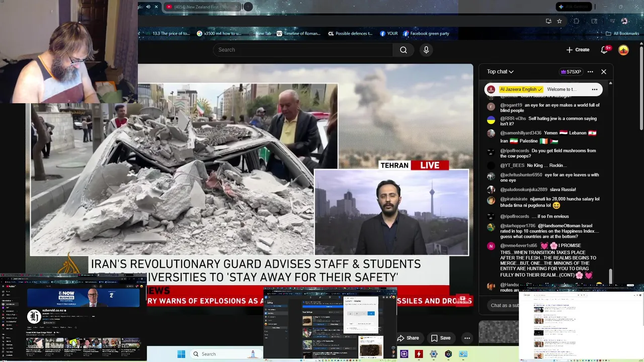
Task: Open the light blue monitor taskbar app
Action: (x=463, y=354)
